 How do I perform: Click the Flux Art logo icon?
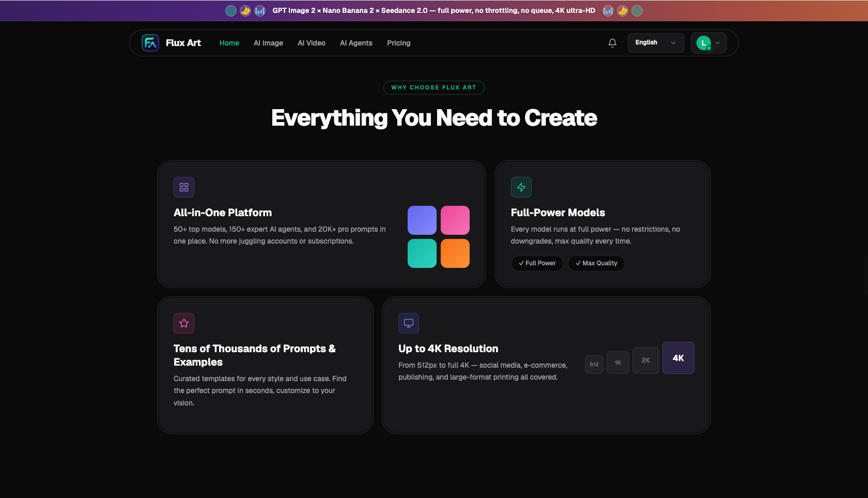pos(150,43)
